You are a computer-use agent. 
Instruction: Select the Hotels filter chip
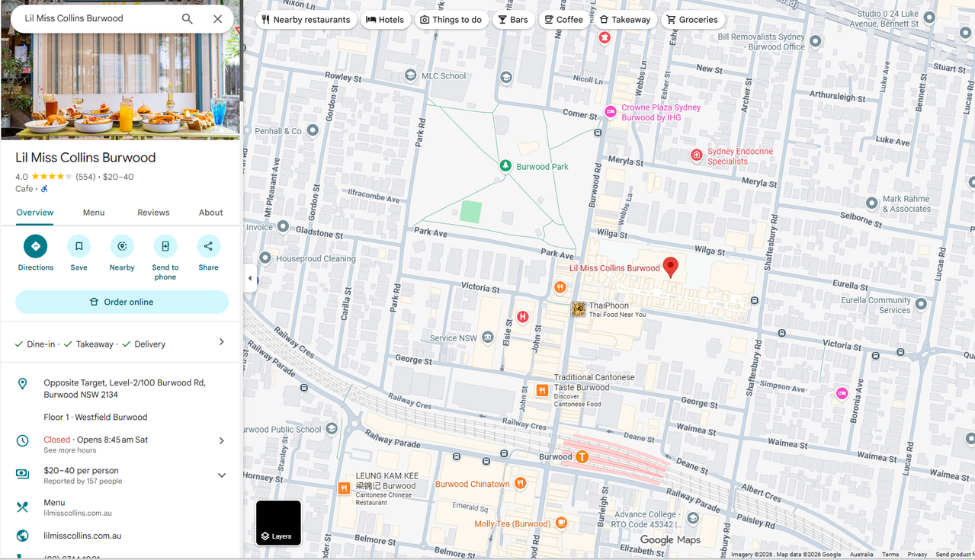(385, 20)
